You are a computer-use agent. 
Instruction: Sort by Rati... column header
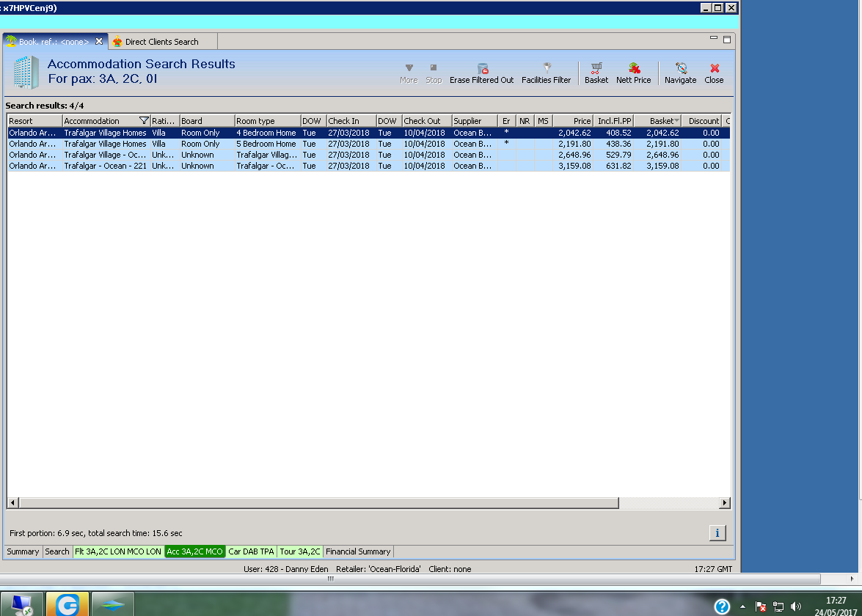(x=164, y=121)
